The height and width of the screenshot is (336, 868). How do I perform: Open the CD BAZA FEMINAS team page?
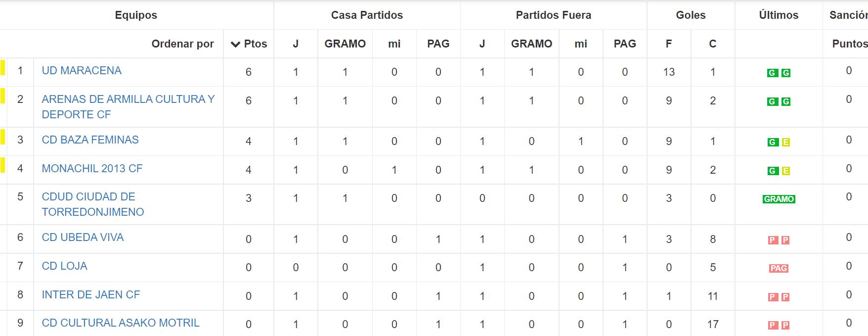pyautogui.click(x=90, y=140)
